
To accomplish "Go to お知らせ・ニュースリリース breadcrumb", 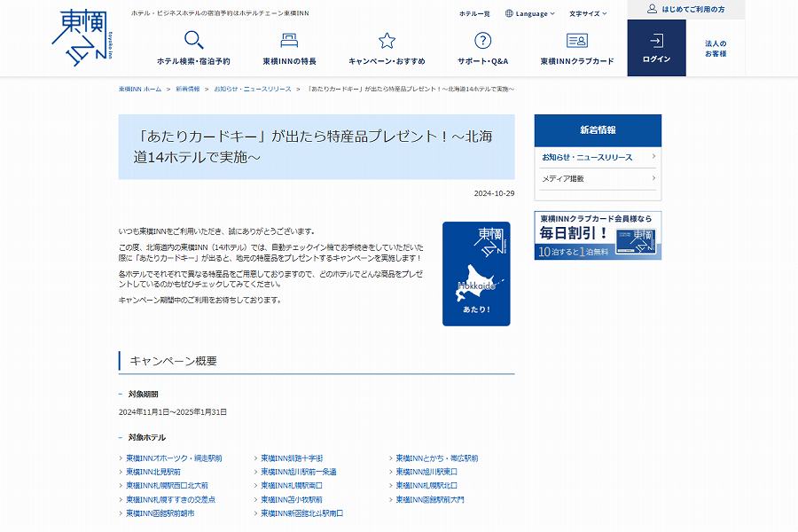I will tap(253, 89).
